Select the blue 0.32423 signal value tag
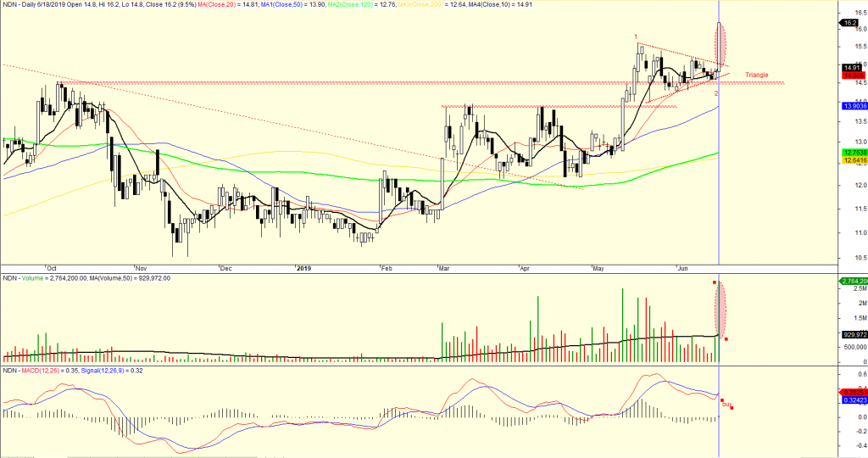The width and height of the screenshot is (868, 458). [x=852, y=399]
